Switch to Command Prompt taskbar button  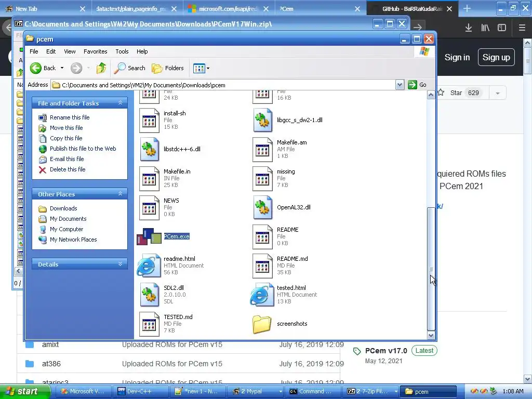pos(312,391)
